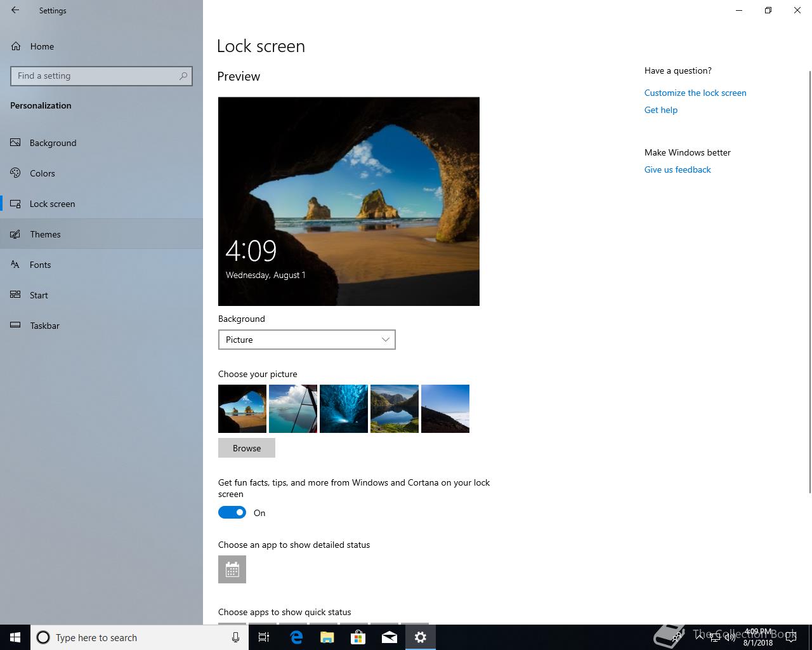Go to Home in Settings
The height and width of the screenshot is (650, 812).
click(101, 46)
